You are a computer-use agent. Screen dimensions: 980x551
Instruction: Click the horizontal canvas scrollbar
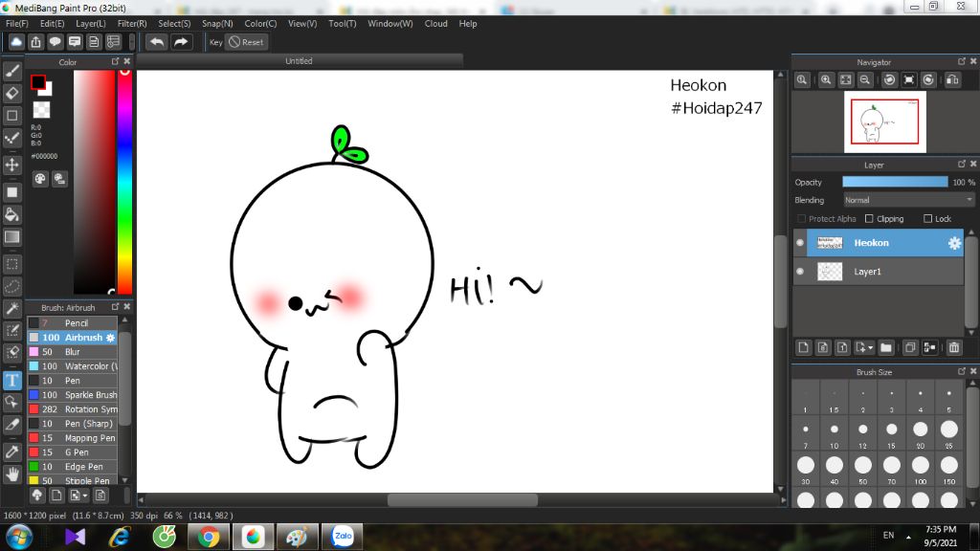point(462,499)
